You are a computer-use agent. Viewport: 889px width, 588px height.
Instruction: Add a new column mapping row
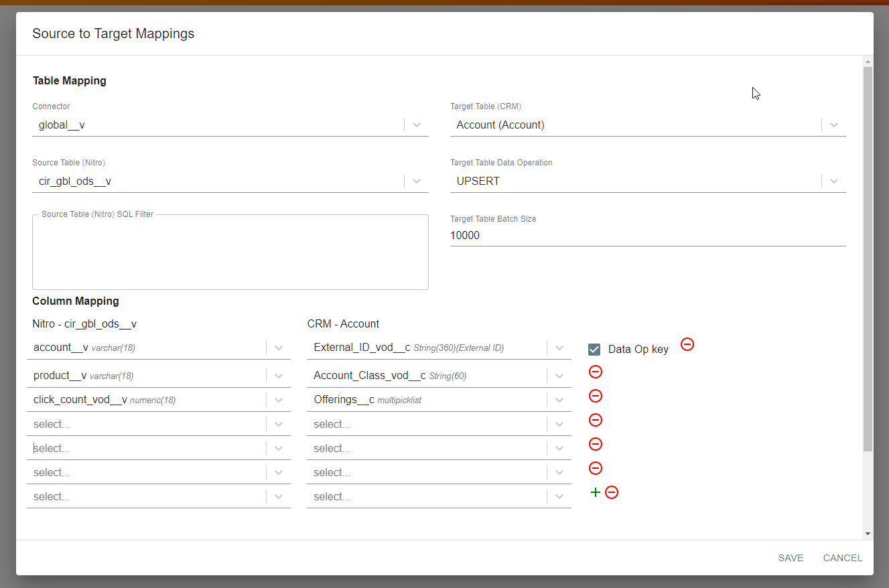point(595,492)
